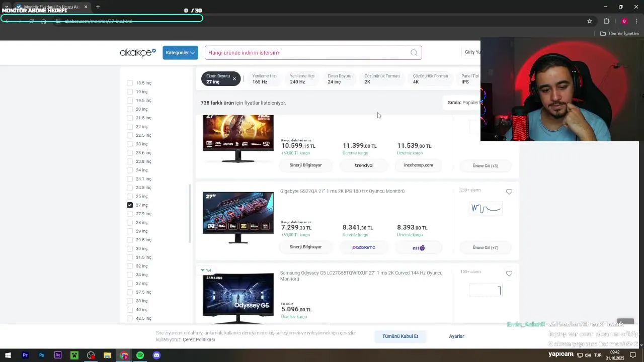Open File Explorer from taskbar

[x=107, y=355]
